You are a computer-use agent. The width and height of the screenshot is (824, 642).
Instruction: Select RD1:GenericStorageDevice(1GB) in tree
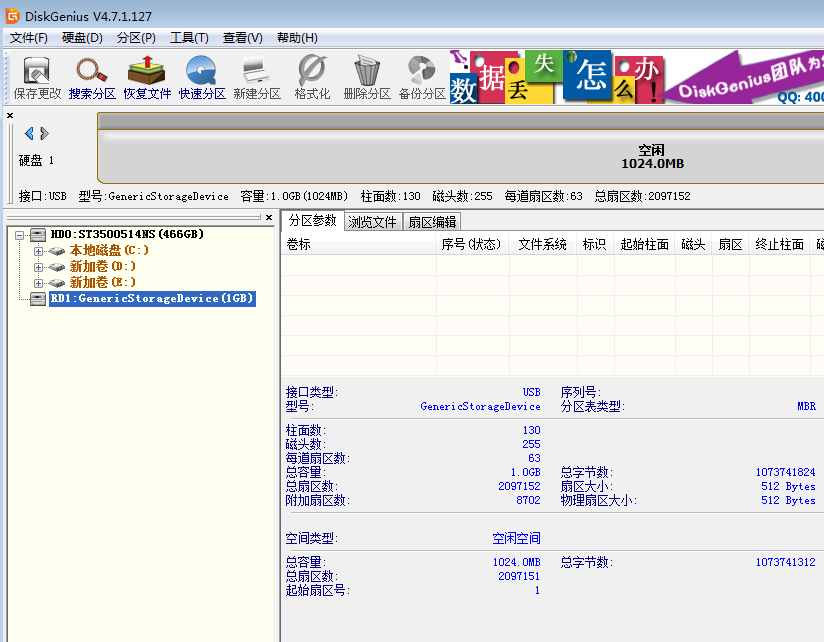point(152,298)
